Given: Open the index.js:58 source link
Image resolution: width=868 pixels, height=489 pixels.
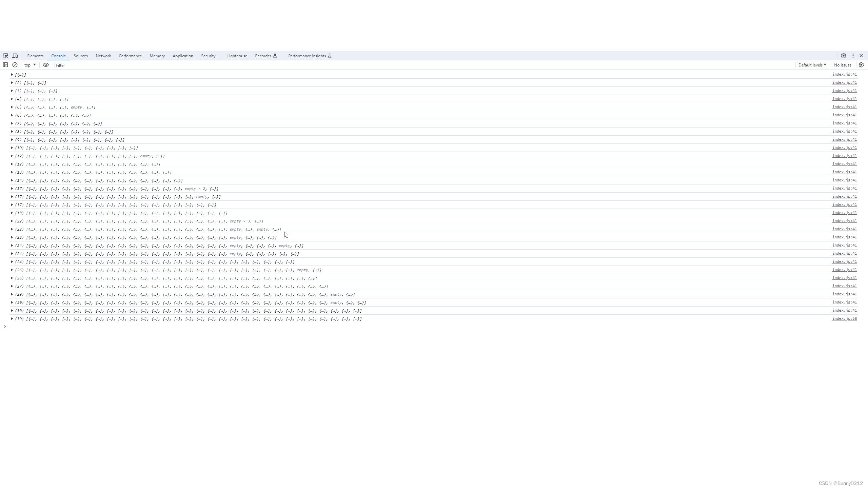Looking at the screenshot, I should pyautogui.click(x=844, y=318).
